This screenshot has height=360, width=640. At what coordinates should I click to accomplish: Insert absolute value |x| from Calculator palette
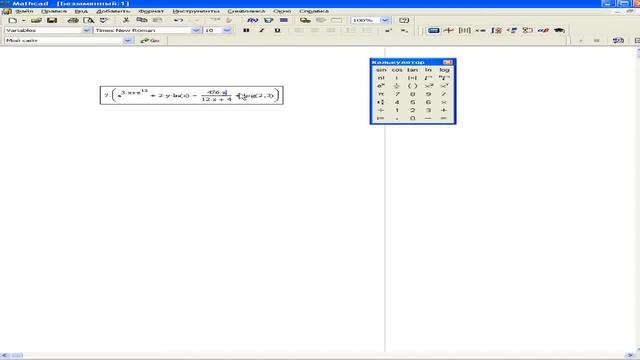click(412, 78)
